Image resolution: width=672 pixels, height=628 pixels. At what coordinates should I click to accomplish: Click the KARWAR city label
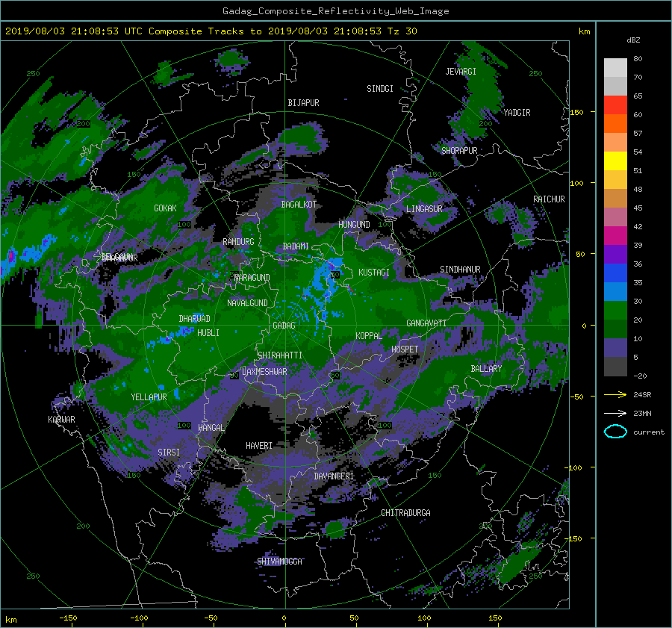[x=61, y=420]
